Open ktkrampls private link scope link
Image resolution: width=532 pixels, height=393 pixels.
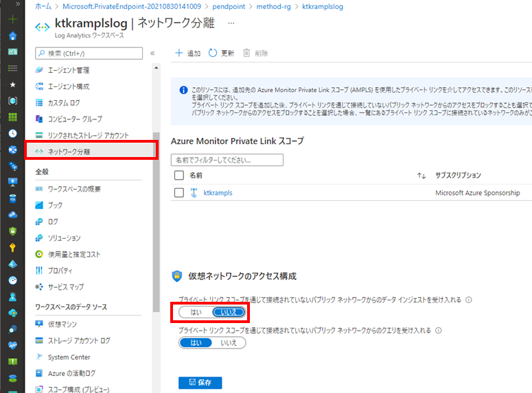click(218, 193)
